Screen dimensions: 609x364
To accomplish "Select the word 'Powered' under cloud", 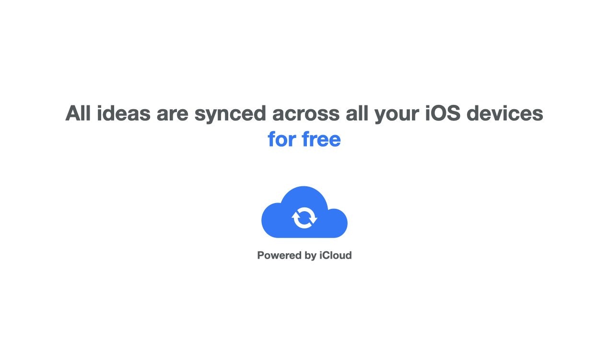I will [x=279, y=255].
